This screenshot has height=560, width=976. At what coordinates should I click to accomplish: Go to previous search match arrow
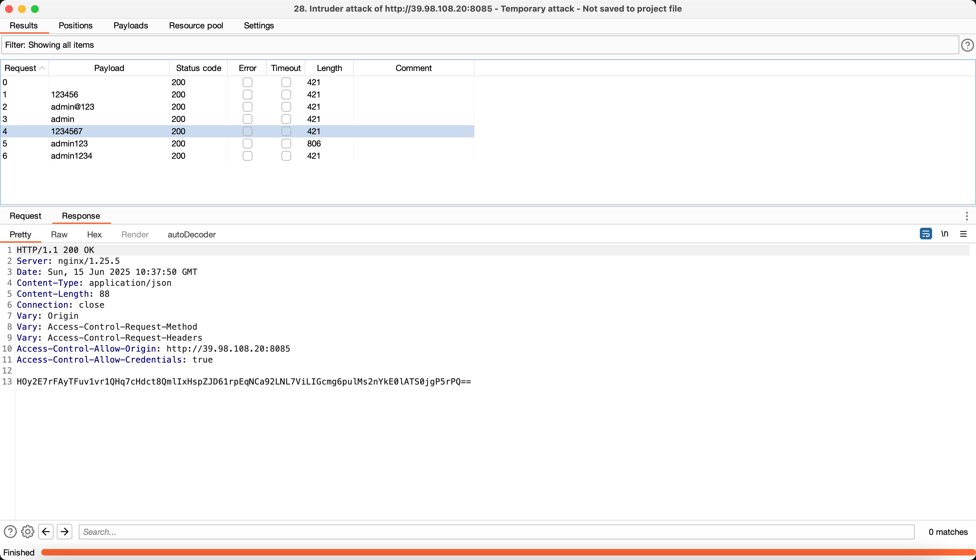pyautogui.click(x=46, y=532)
